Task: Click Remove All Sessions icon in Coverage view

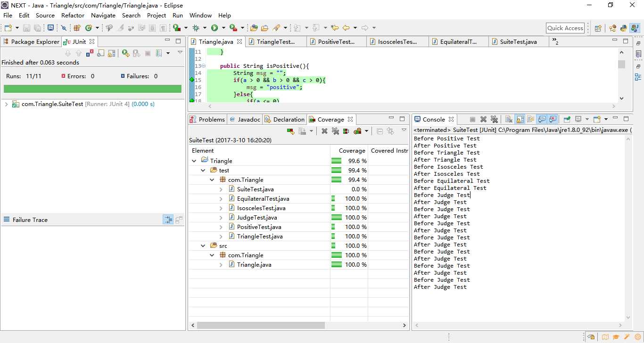Action: click(x=335, y=131)
